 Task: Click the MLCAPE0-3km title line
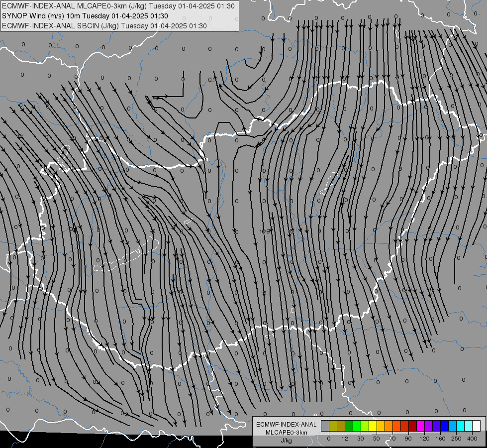pyautogui.click(x=118, y=6)
